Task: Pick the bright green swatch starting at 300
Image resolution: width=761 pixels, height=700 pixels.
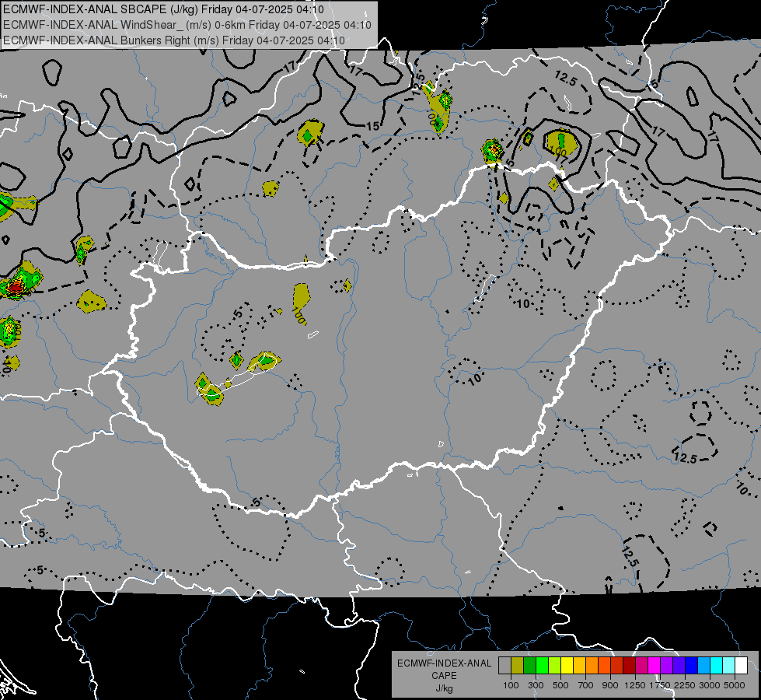Action: [542, 665]
